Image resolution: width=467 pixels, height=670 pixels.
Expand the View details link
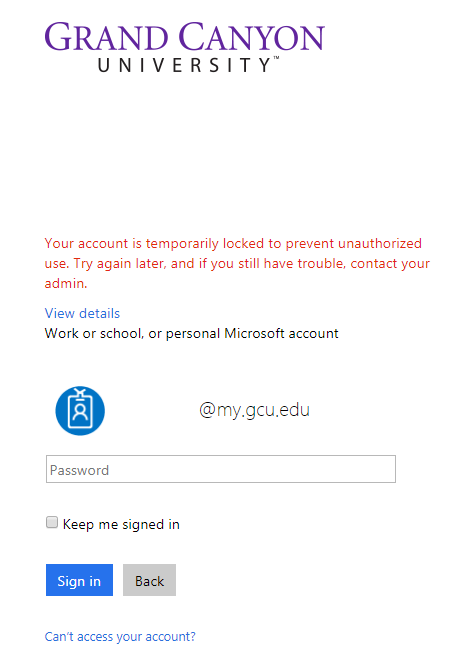pos(82,313)
